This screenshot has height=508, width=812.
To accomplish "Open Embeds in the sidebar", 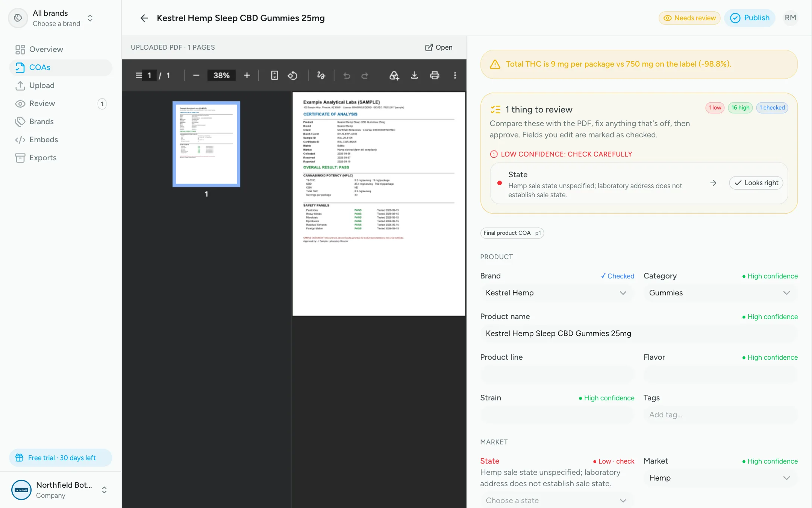I will pos(60,140).
